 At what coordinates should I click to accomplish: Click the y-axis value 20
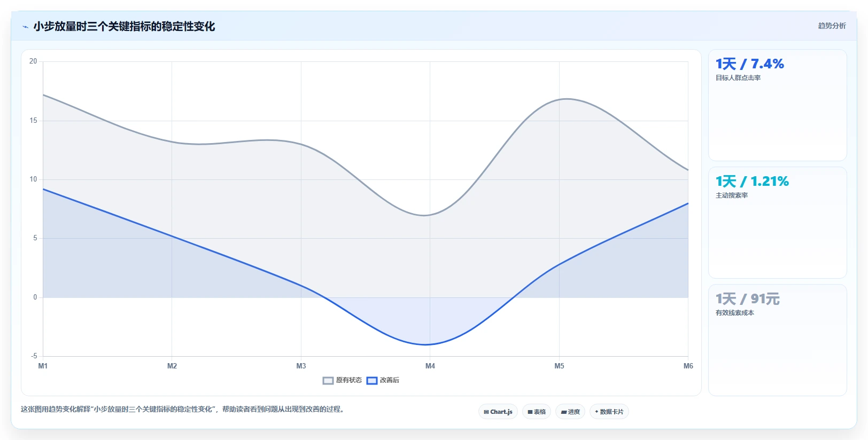point(33,61)
